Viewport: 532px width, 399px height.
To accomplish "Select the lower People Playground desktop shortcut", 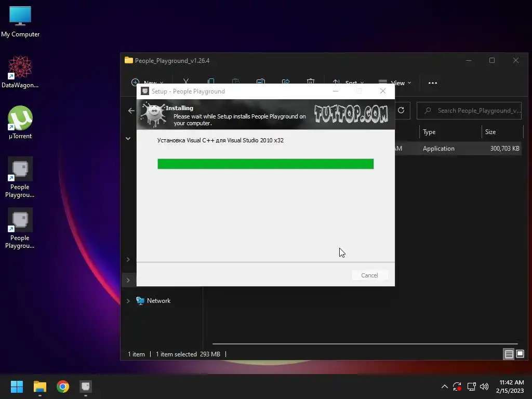I will 20,228.
